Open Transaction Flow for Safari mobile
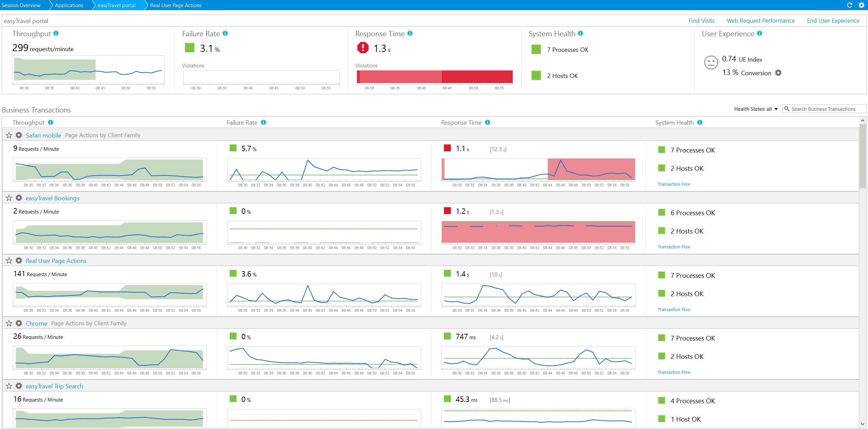Image resolution: width=868 pixels, height=429 pixels. tap(674, 184)
